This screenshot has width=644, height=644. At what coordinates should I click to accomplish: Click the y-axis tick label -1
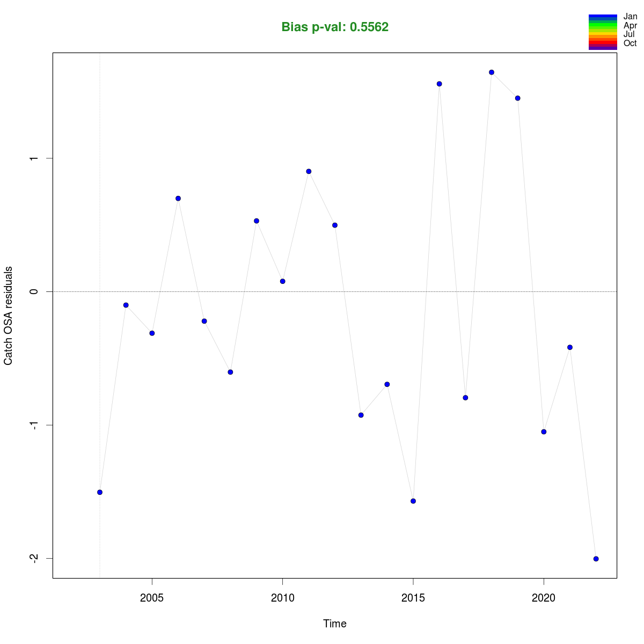[x=34, y=425]
